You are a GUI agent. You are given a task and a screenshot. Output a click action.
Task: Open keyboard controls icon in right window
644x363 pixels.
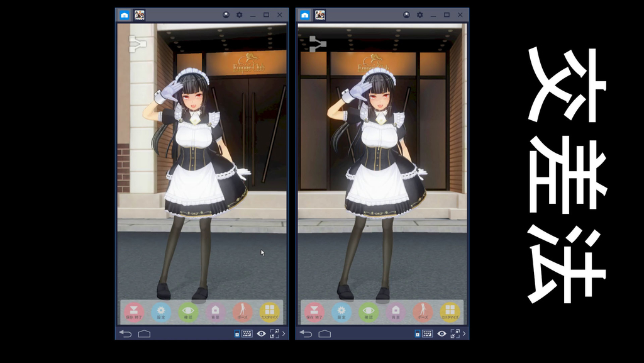(x=427, y=333)
